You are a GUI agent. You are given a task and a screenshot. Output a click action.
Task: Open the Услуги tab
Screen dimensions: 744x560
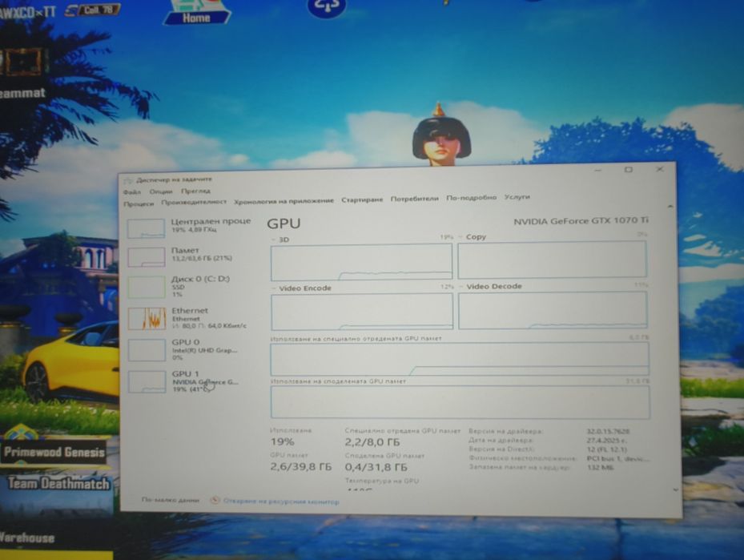pyautogui.click(x=517, y=196)
